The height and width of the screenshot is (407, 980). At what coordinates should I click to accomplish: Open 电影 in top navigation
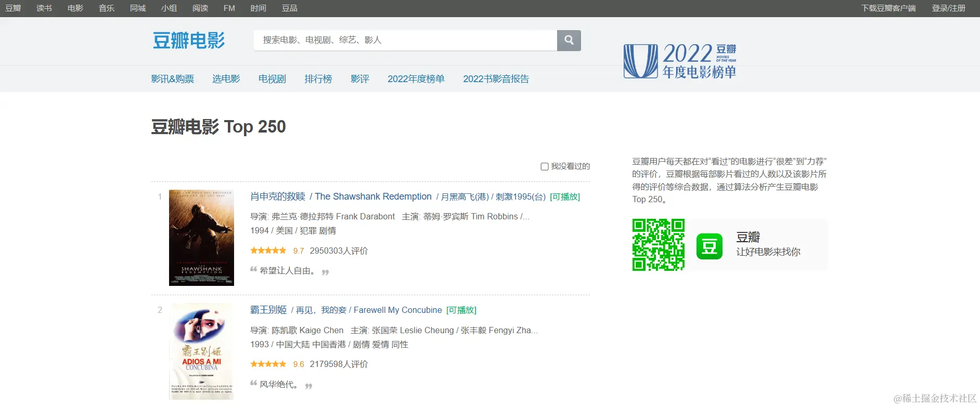75,8
